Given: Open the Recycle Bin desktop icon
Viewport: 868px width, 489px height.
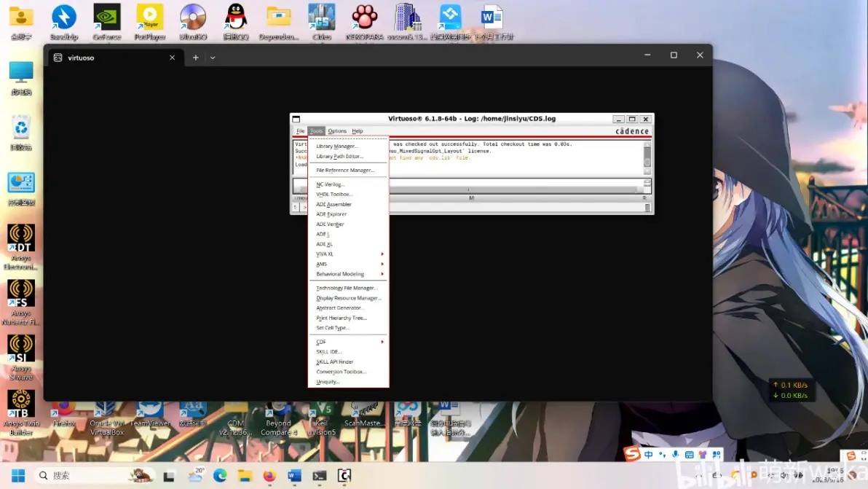Looking at the screenshot, I should click(21, 133).
